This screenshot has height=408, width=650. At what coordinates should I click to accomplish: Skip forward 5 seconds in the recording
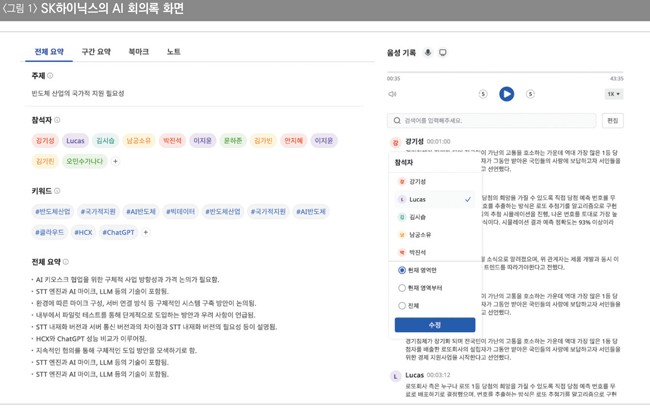[530, 94]
